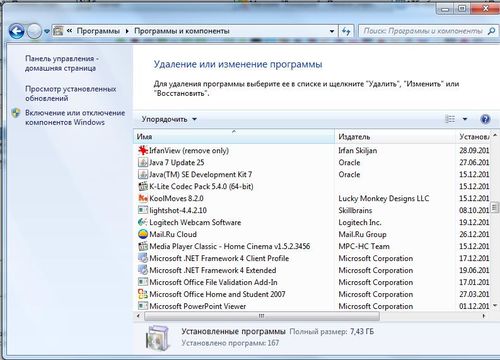Click the Microsoft PowerPoint Viewer icon
The image size is (500, 360).
pyautogui.click(x=143, y=306)
